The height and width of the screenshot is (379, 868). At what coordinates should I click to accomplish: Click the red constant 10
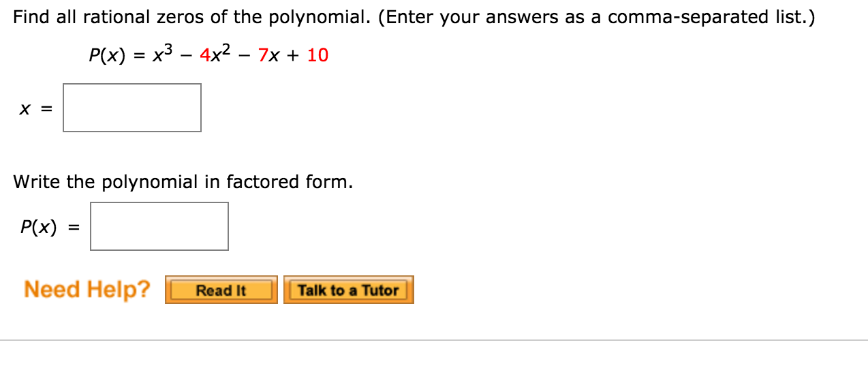point(317,55)
